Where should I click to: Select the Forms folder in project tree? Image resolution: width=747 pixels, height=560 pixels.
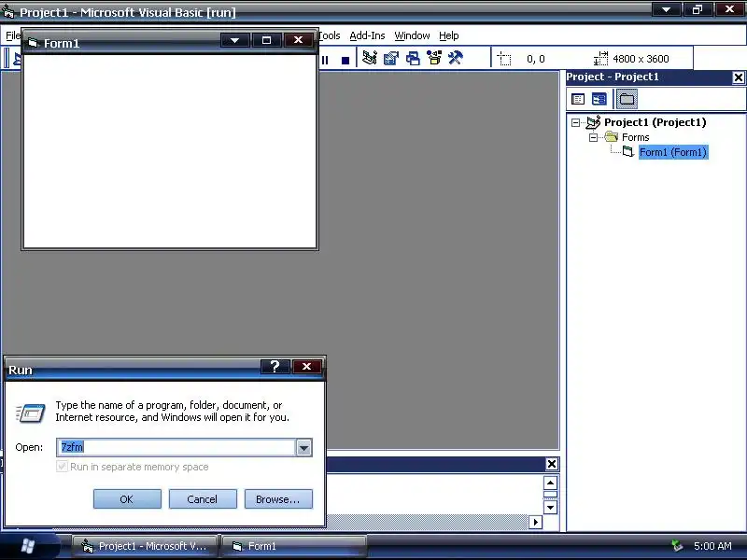click(x=635, y=137)
